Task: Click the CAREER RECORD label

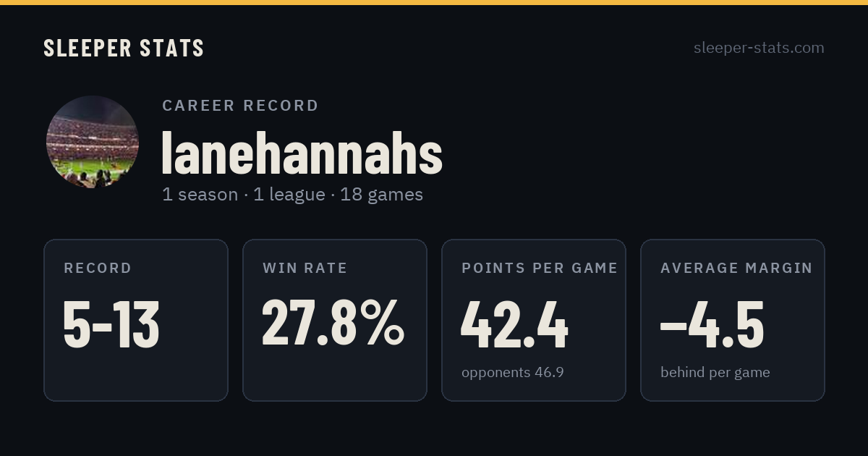Action: point(240,106)
